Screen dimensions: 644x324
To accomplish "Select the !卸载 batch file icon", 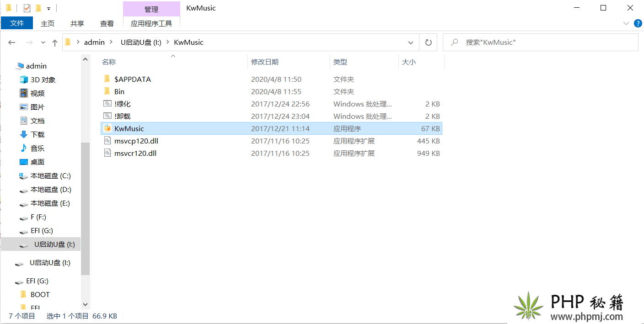I will [107, 116].
